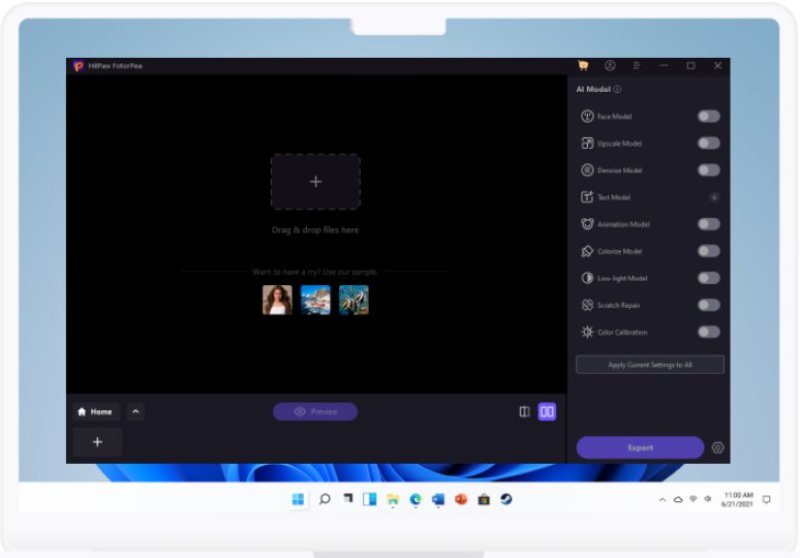Click the Animation Model bear icon

tap(587, 224)
